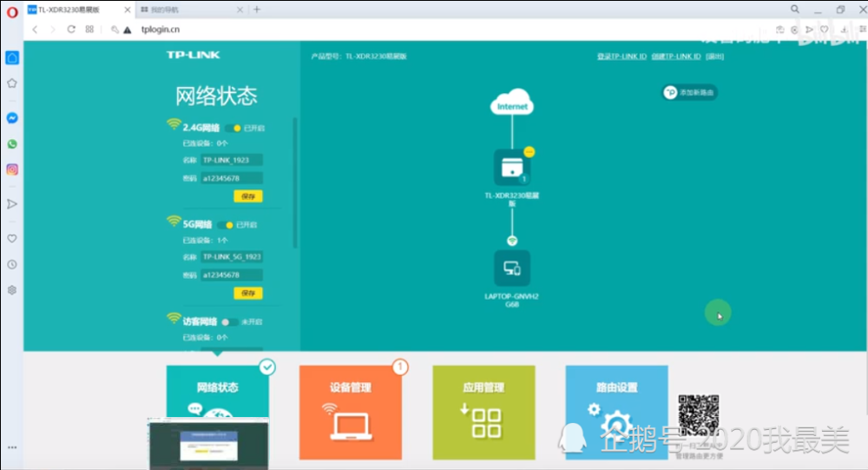
Task: Click the 登录TP-LINK ID link
Action: click(x=621, y=56)
